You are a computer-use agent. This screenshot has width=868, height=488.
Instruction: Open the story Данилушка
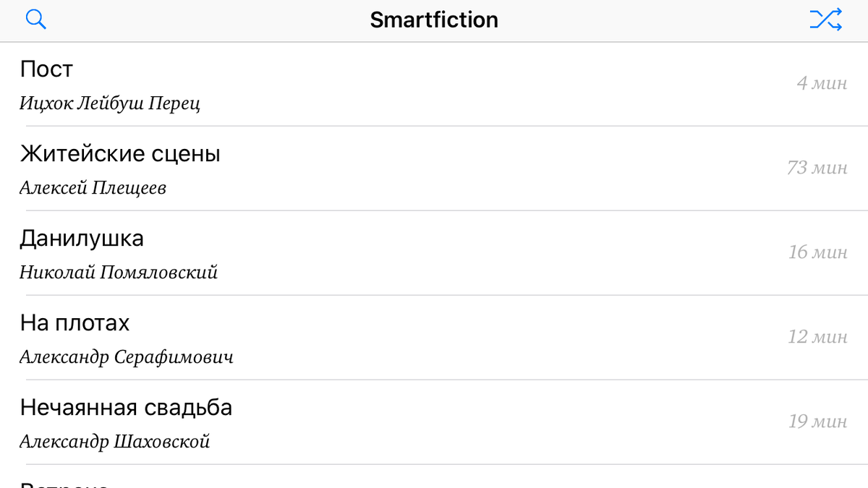tap(82, 239)
